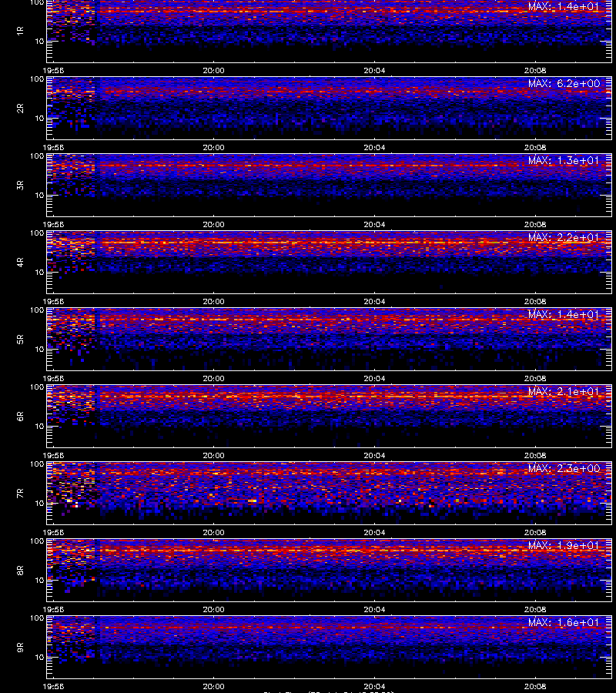The width and height of the screenshot is (616, 693).
Task: Click the 20:04 tick label under panel 2R
Action: 374,148
